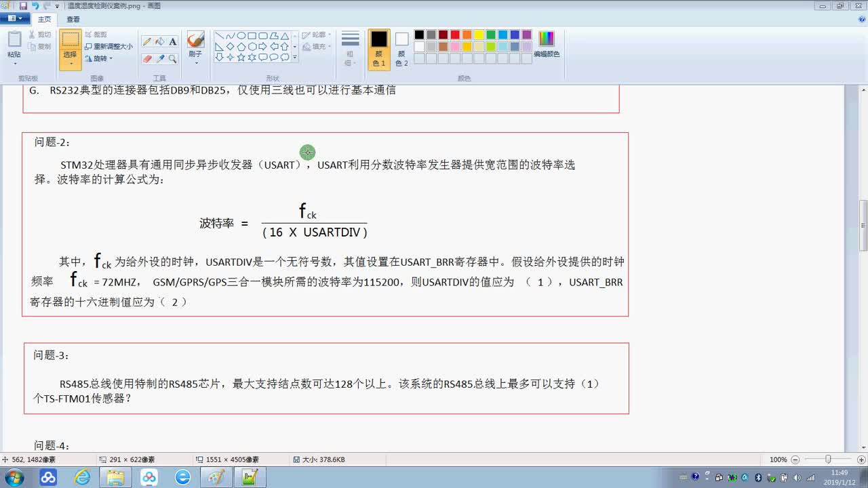
Task: Open File Explorer folder from taskbar
Action: (116, 477)
